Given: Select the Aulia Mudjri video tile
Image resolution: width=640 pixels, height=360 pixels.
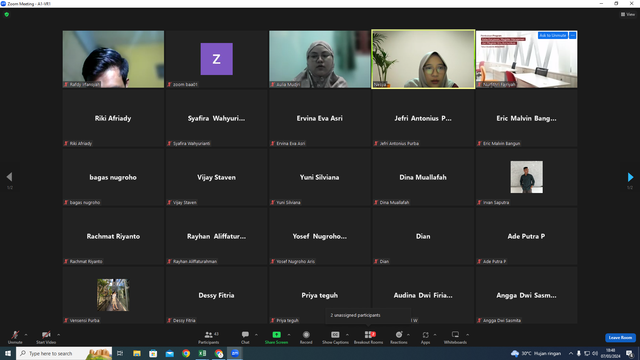Looking at the screenshot, I should coord(320,59).
